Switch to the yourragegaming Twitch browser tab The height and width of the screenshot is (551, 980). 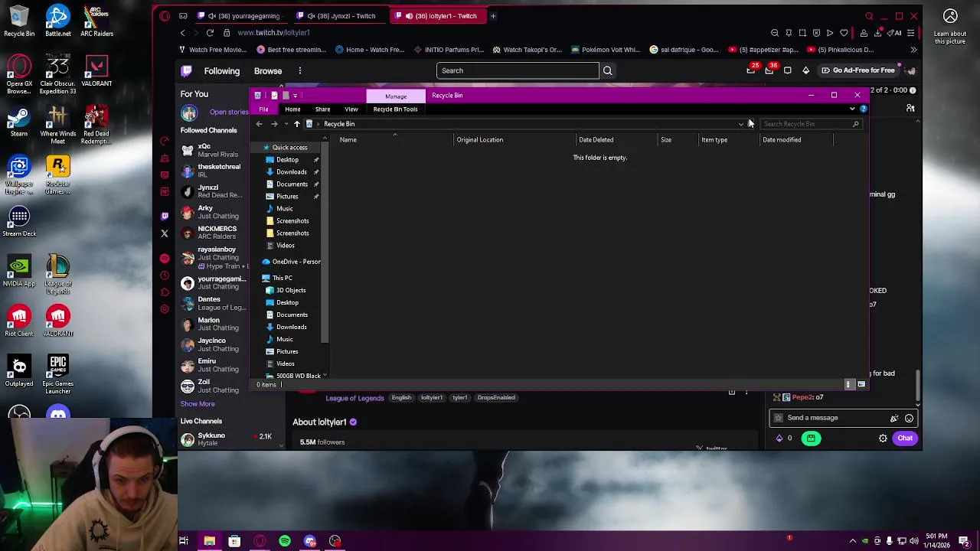tap(240, 15)
